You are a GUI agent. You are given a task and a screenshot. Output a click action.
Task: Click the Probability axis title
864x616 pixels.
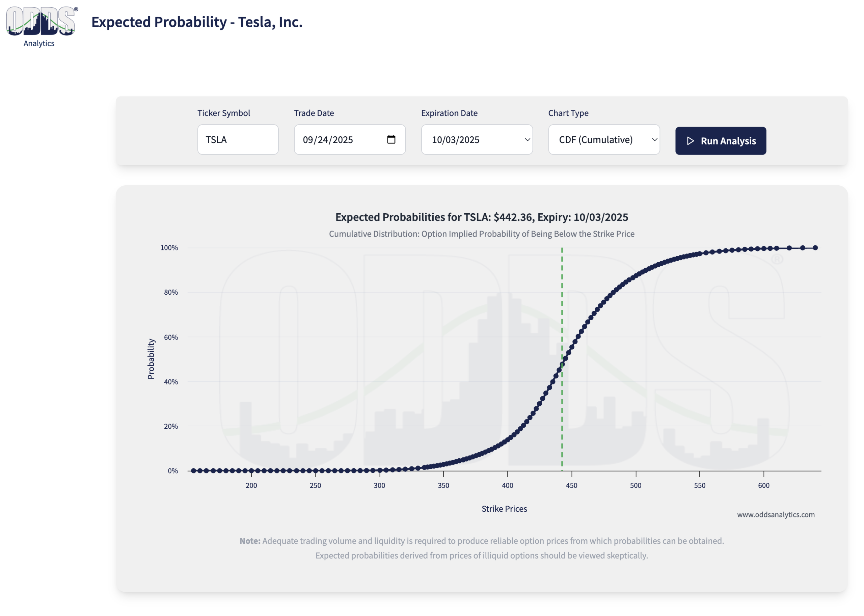point(151,359)
